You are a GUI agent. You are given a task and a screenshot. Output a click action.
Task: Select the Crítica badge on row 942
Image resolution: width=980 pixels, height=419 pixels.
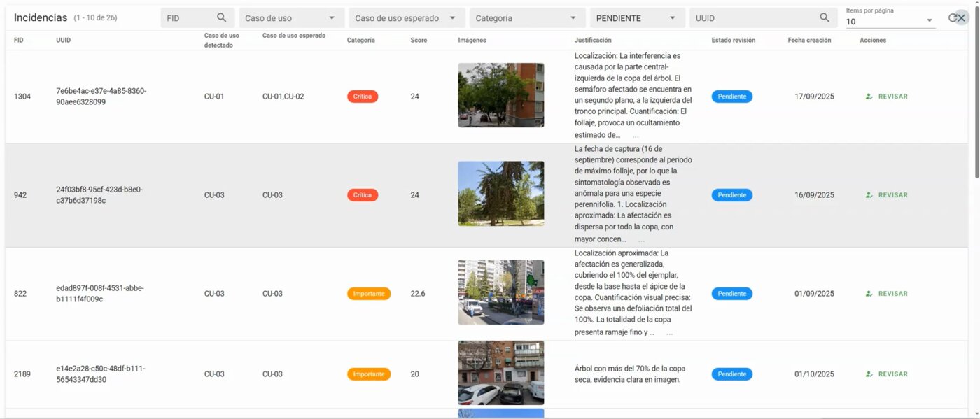coord(363,194)
